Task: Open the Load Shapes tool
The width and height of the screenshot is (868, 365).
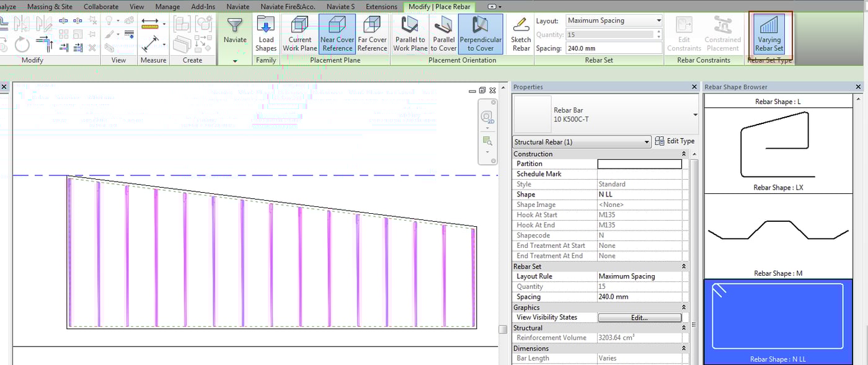Action: (x=266, y=33)
